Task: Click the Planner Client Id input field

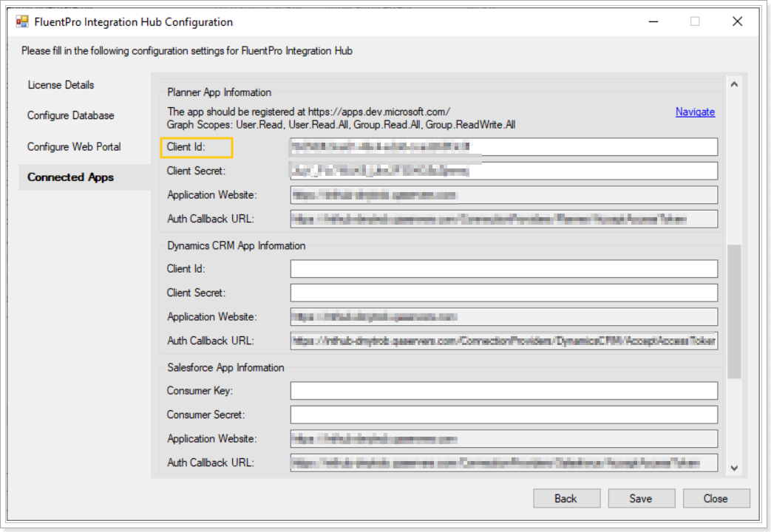Action: click(x=503, y=146)
